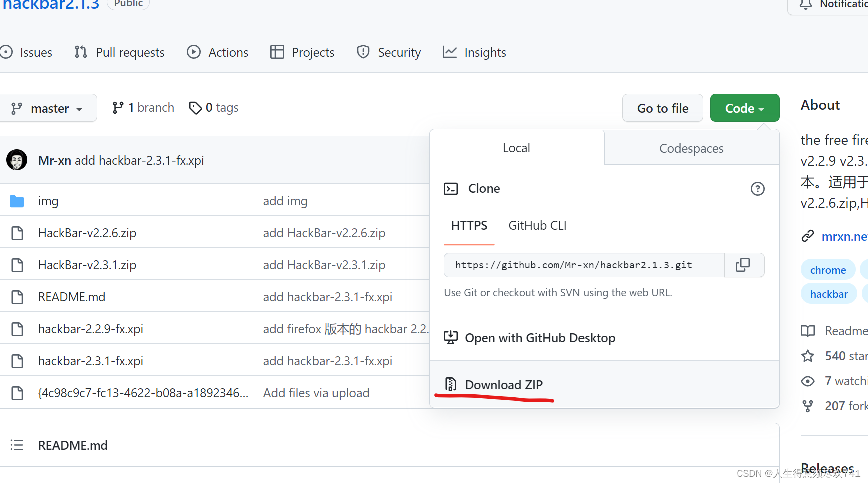
Task: Click the Readme book icon in sidebar
Action: (x=808, y=331)
